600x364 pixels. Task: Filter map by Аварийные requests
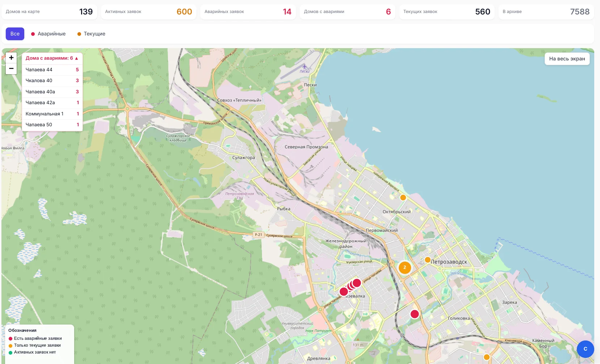[48, 34]
